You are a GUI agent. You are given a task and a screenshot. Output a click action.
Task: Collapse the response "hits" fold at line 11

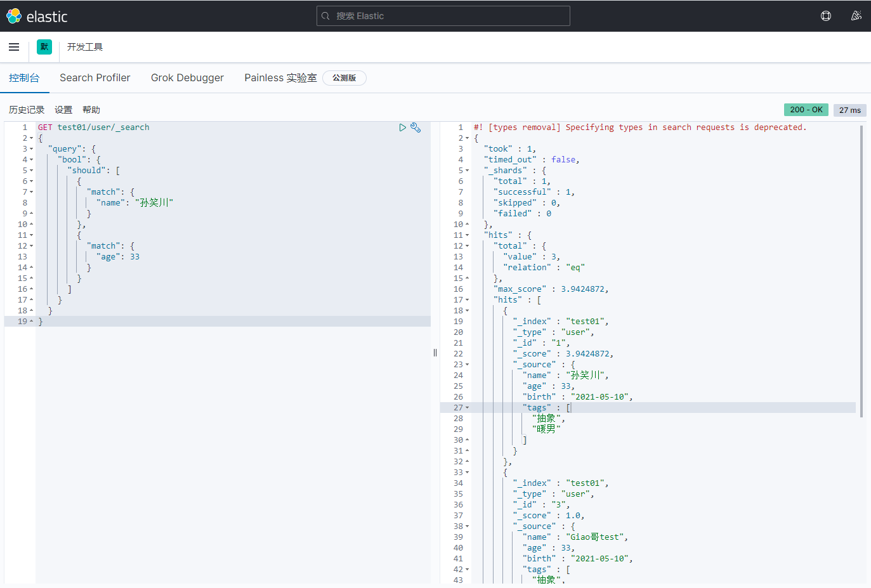click(468, 235)
